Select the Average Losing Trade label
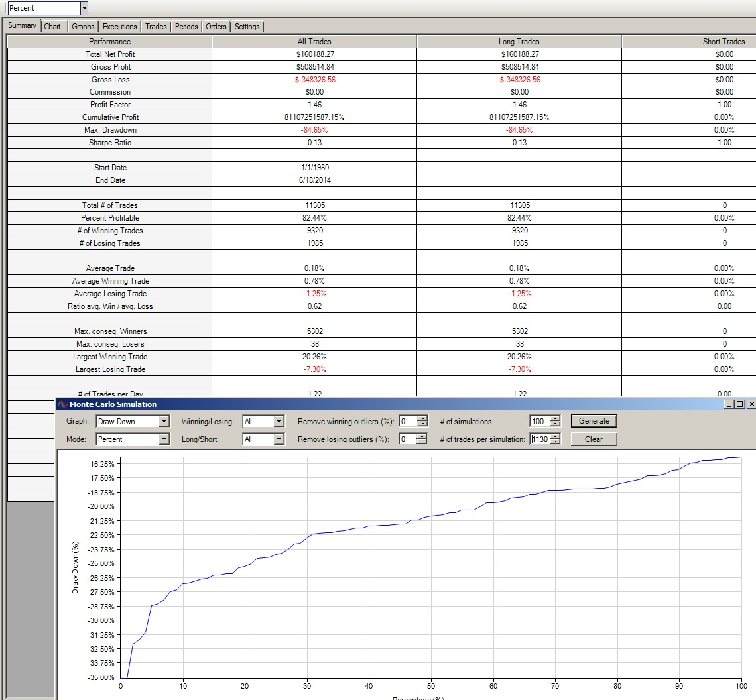The image size is (756, 700). pyautogui.click(x=110, y=293)
